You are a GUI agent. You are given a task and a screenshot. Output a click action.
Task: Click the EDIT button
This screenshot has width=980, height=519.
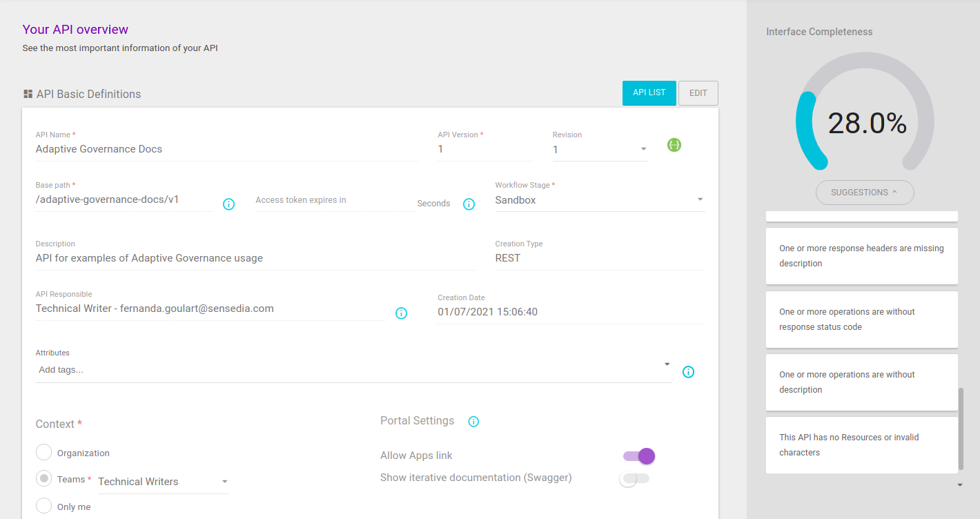(698, 93)
